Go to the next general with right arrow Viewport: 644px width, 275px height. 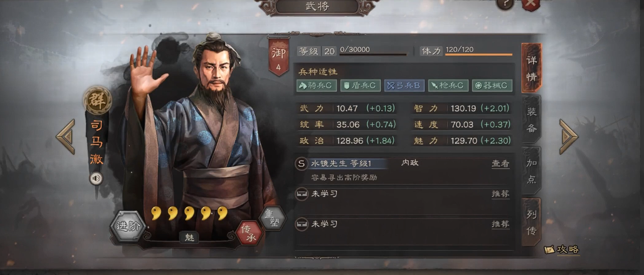pos(569,137)
